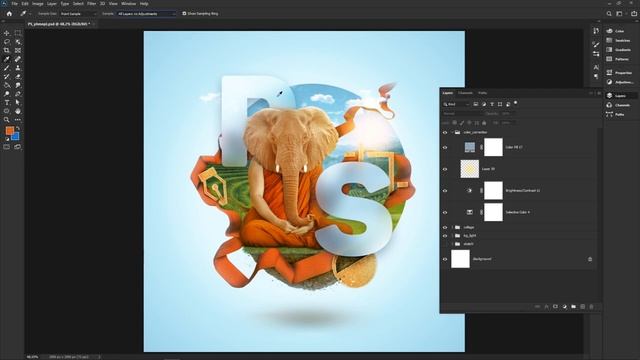Hide the Background layer with its eye icon
The image size is (640, 360).
(445, 259)
